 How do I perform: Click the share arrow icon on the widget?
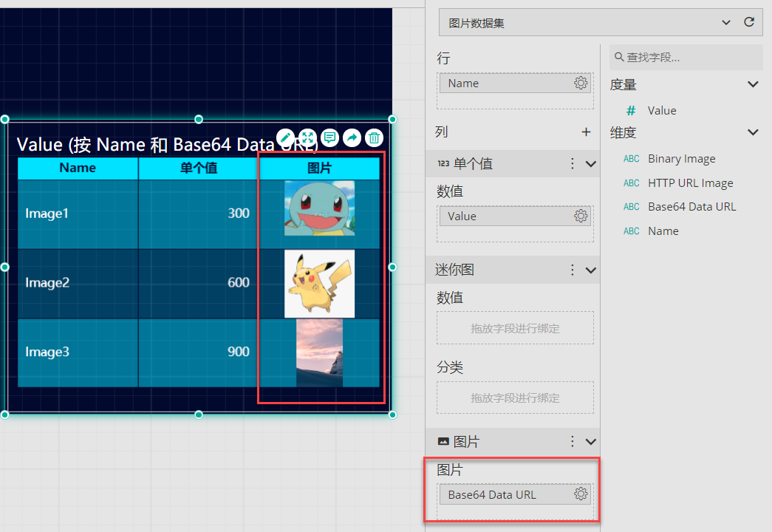click(352, 137)
